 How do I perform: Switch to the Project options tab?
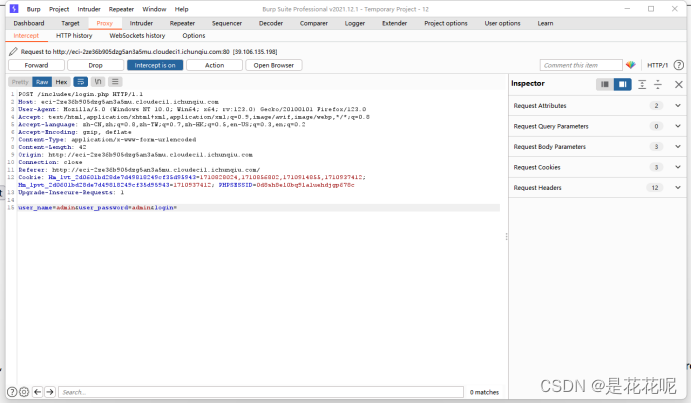(446, 23)
